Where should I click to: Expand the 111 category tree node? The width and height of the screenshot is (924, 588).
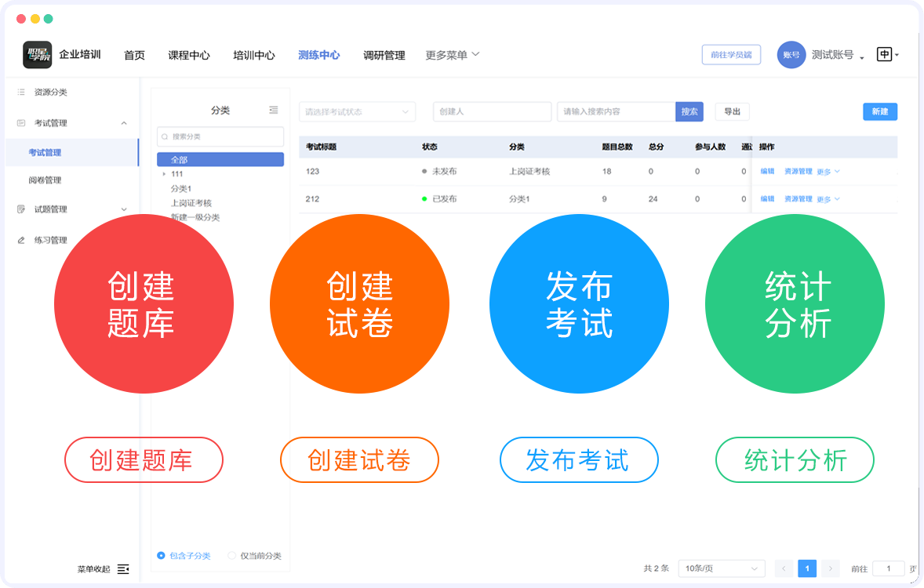point(163,173)
